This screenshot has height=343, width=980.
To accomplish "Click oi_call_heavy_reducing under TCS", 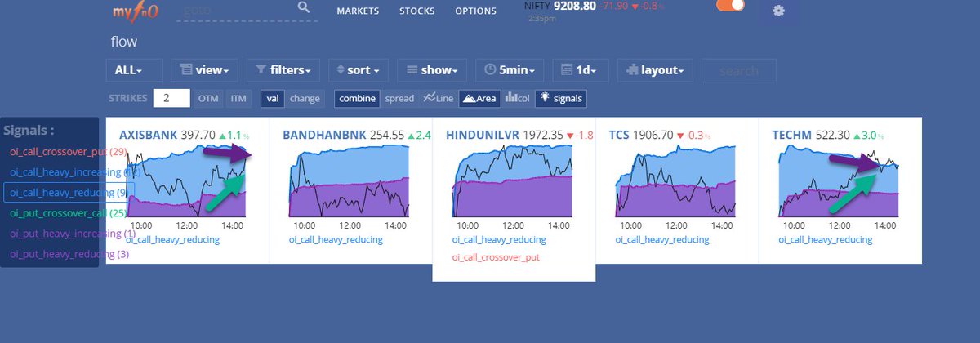I will [662, 240].
